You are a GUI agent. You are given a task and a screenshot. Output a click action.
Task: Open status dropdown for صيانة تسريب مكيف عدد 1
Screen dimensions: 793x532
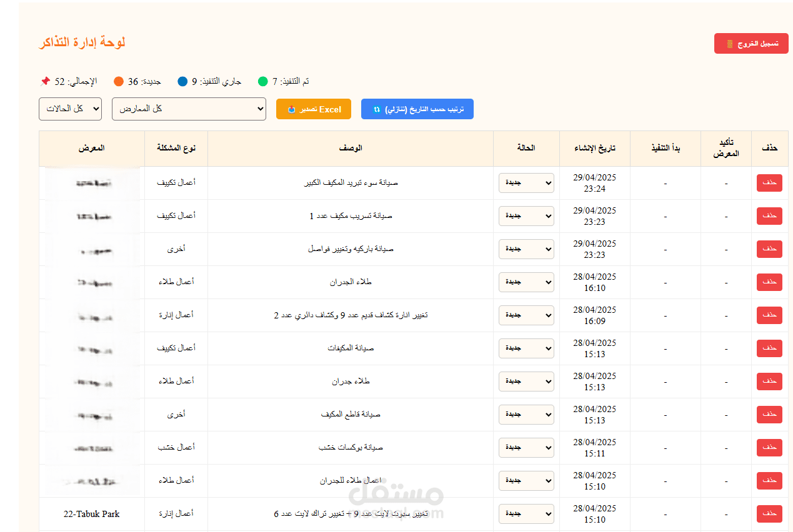click(x=526, y=216)
